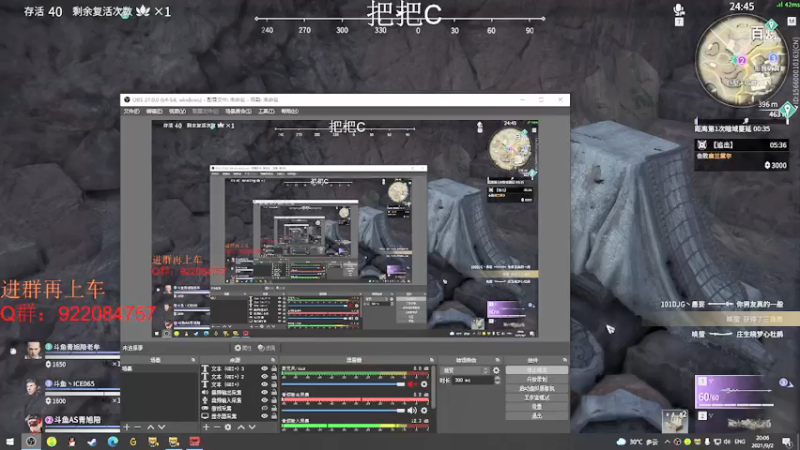Open the 场景集合(S) menu in OBS
The height and width of the screenshot is (450, 800).
[238, 111]
